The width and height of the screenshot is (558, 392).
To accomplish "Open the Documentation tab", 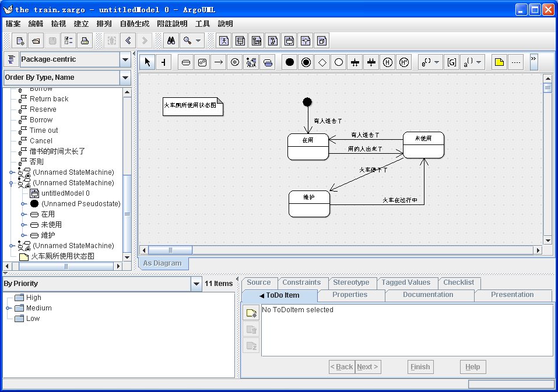I will coord(427,295).
